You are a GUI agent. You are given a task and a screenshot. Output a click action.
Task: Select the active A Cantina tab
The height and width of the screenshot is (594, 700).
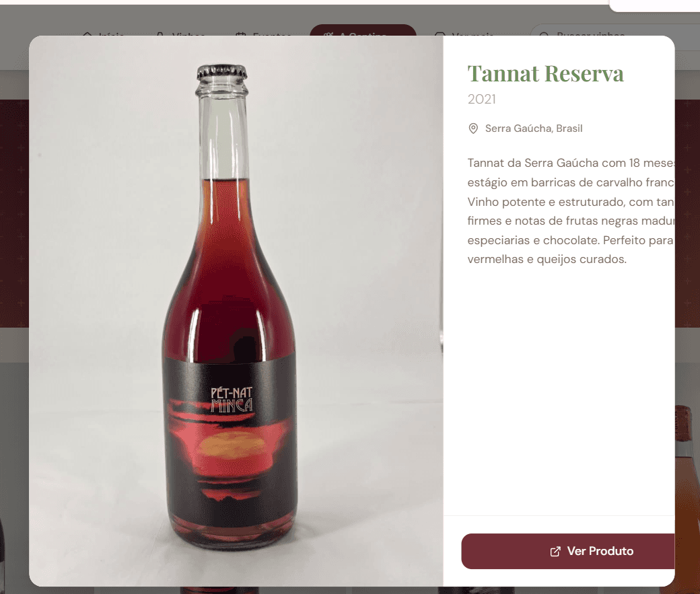coord(363,31)
